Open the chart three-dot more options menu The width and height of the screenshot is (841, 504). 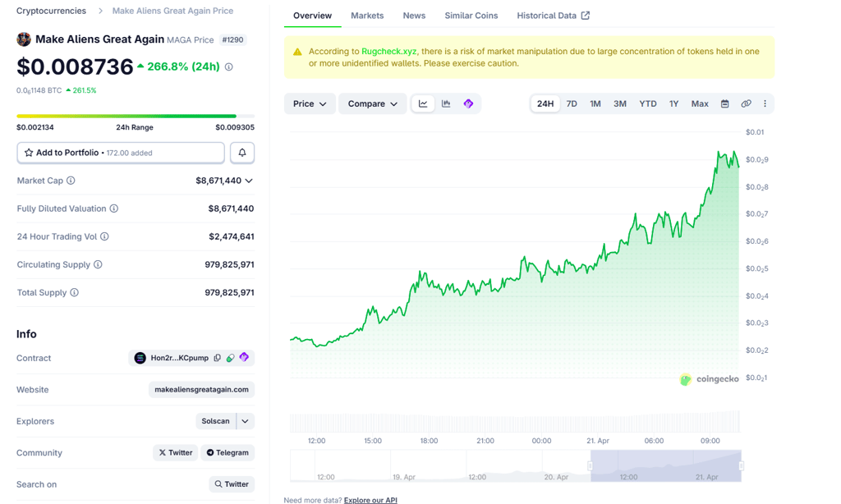765,103
